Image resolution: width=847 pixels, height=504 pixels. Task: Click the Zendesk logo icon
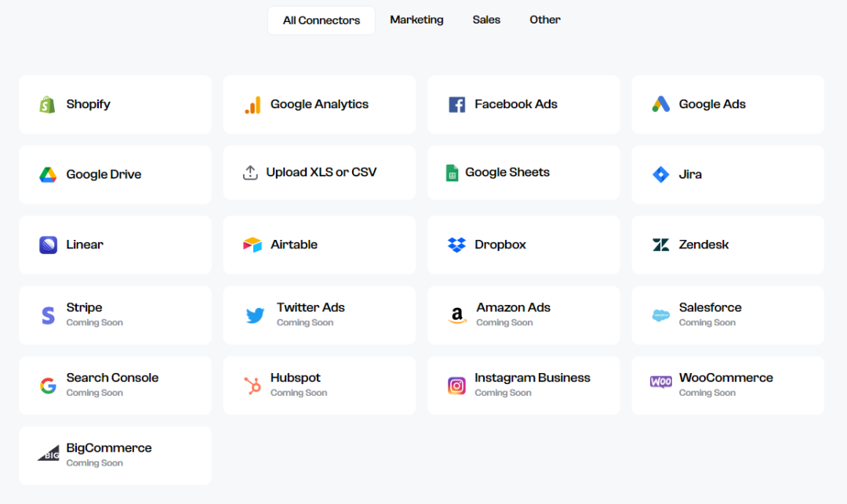click(x=661, y=245)
